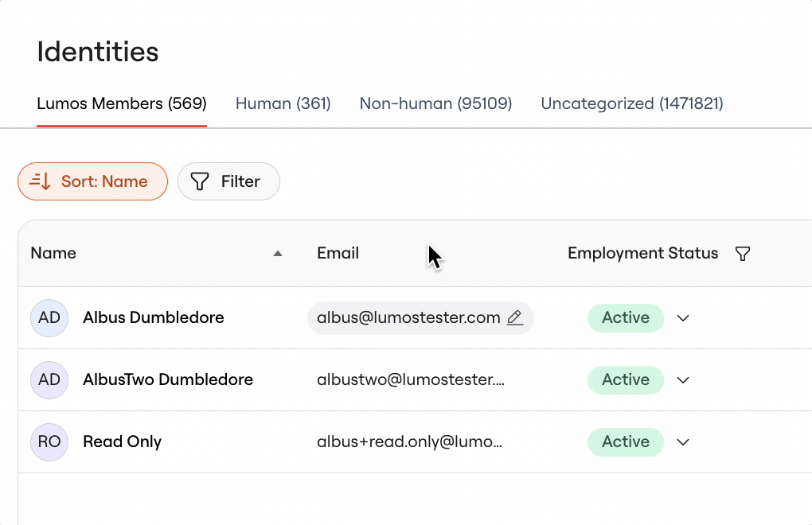Click the Sort: Name button
The height and width of the screenshot is (525, 812).
tap(92, 181)
